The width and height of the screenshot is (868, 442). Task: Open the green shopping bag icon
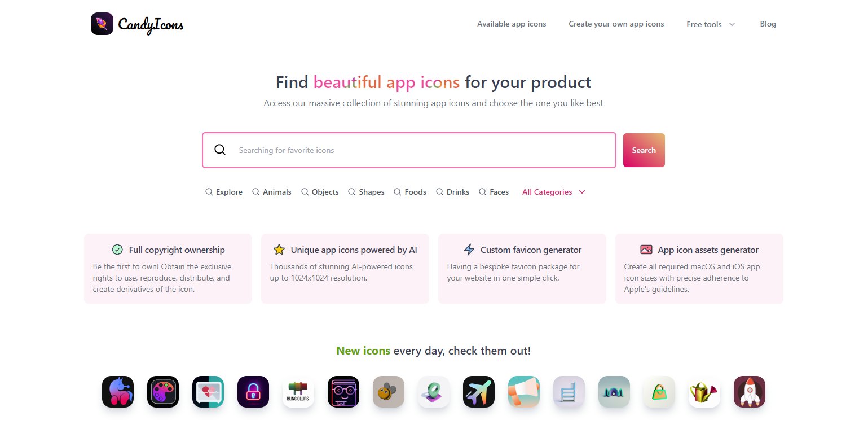(x=659, y=392)
